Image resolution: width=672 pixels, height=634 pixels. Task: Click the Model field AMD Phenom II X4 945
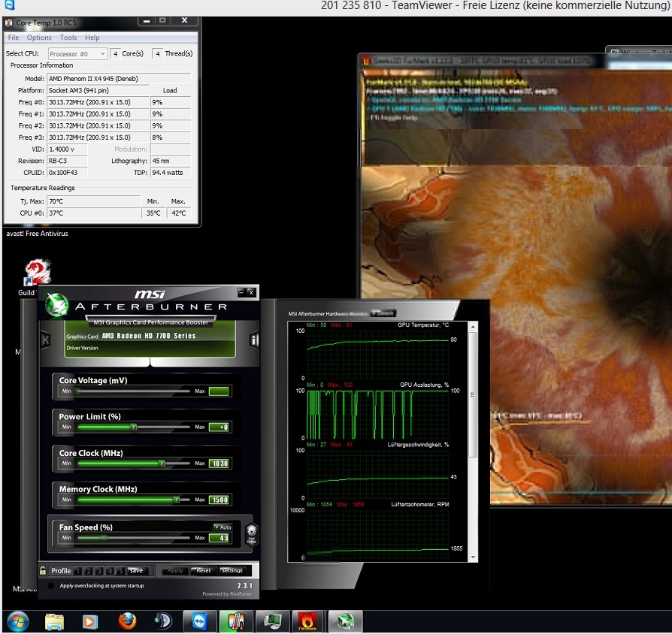click(119, 78)
